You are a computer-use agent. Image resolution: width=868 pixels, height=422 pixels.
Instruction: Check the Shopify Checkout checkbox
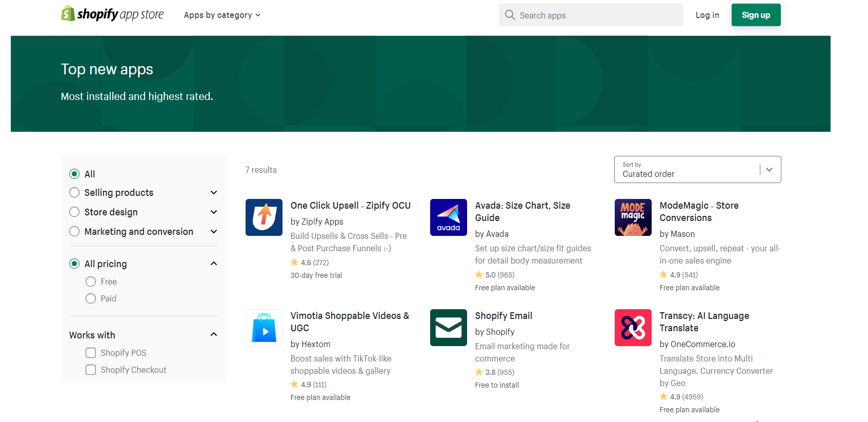tap(91, 370)
